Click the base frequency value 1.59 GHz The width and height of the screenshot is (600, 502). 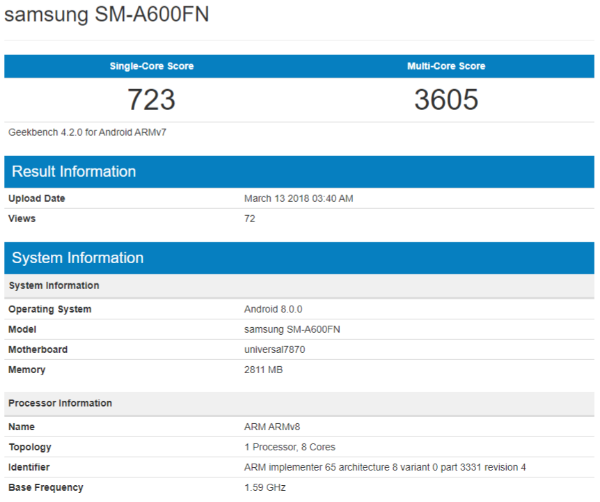pos(265,487)
